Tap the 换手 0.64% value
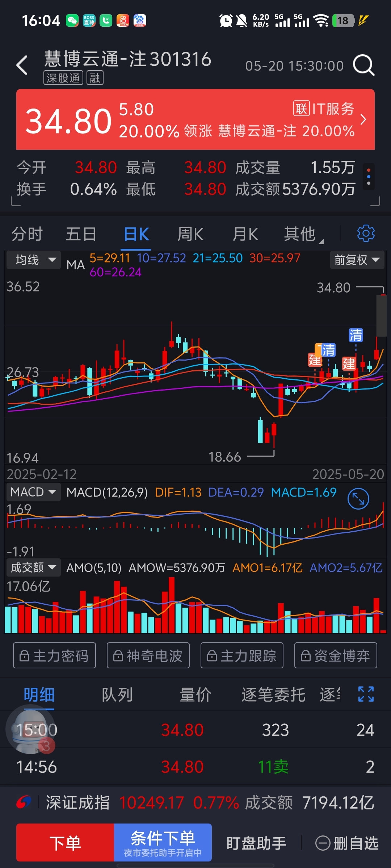This screenshot has width=391, height=868. [x=93, y=189]
